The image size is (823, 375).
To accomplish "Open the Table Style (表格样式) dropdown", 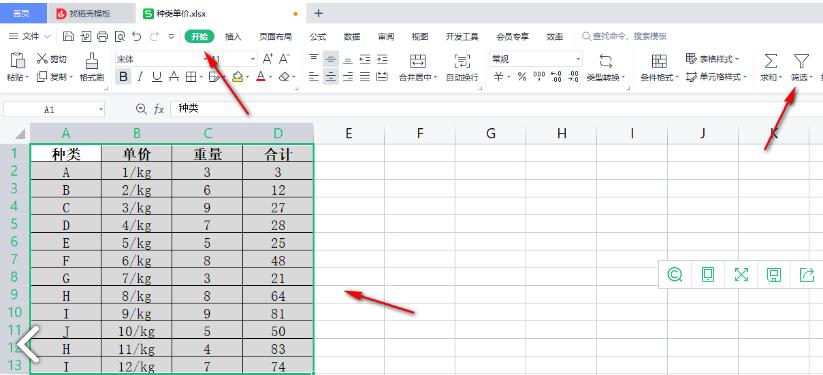I will pyautogui.click(x=713, y=59).
